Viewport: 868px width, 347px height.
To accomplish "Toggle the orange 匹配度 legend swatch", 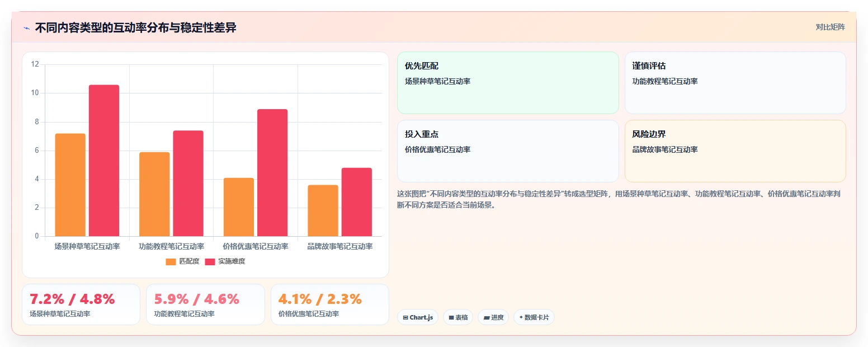I will point(171,261).
